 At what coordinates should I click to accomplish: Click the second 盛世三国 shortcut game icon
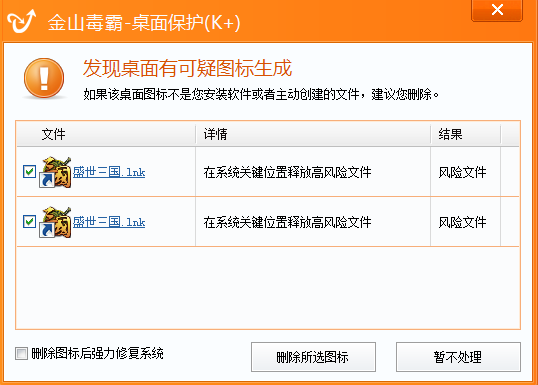click(x=55, y=222)
